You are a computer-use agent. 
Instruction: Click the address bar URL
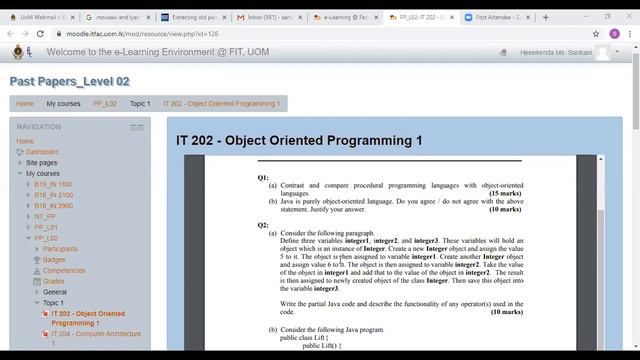click(142, 34)
